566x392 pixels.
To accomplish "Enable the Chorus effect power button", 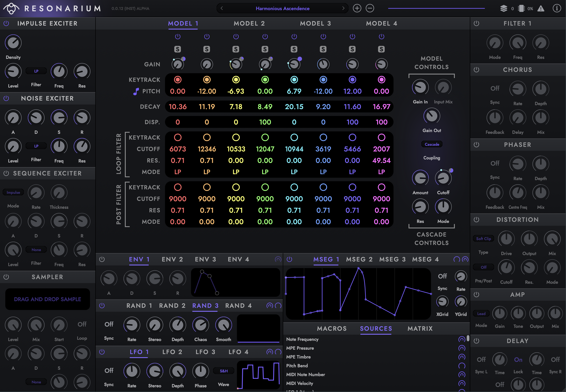I will point(476,70).
